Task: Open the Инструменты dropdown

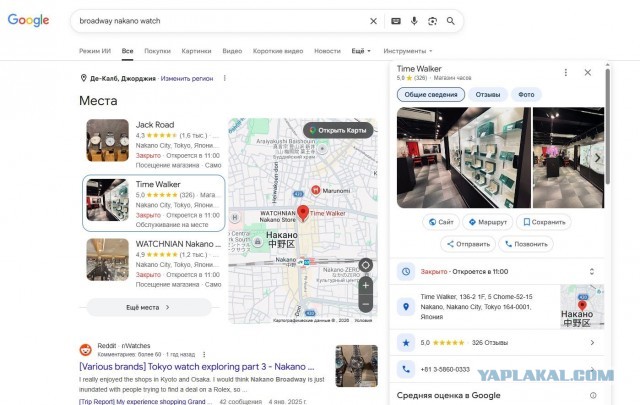Action: pyautogui.click(x=407, y=51)
